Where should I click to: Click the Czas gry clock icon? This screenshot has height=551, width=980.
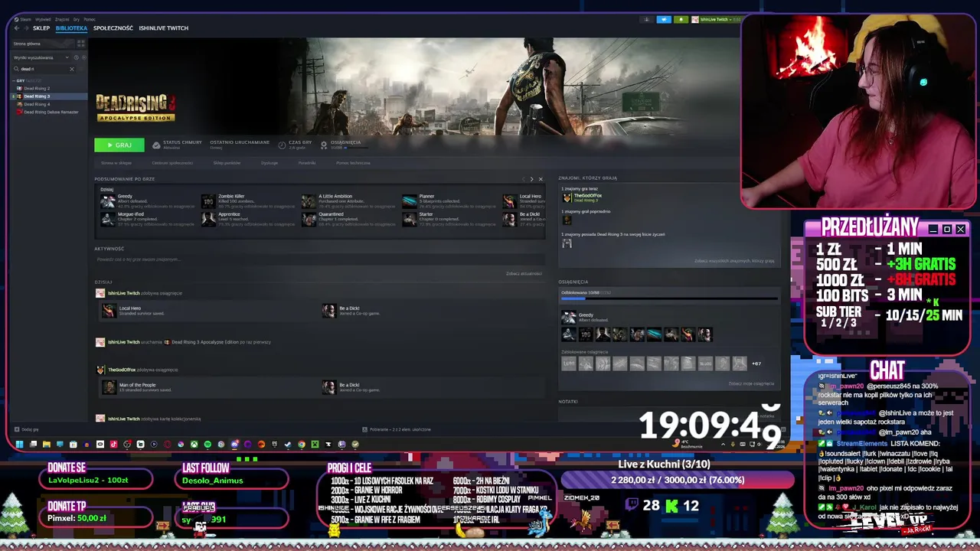click(282, 145)
